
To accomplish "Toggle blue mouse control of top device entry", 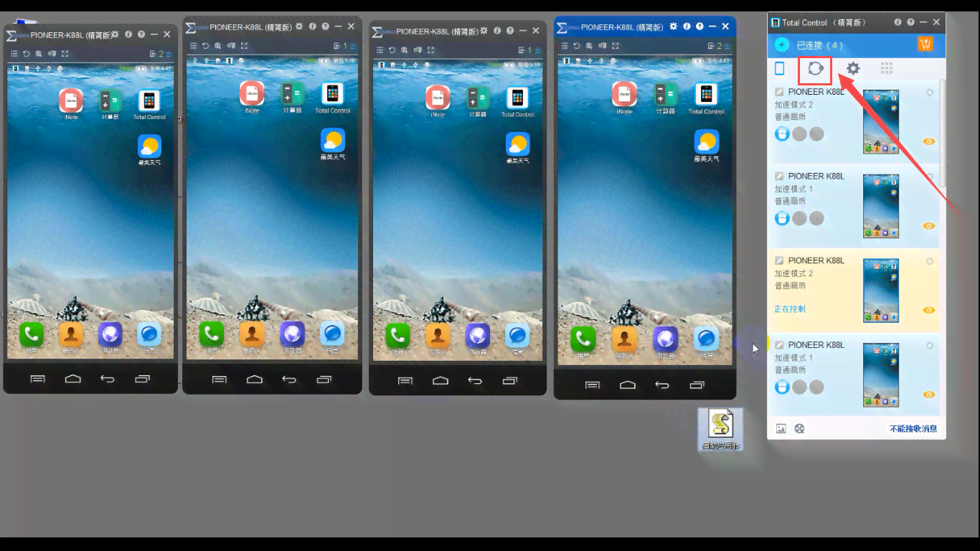I will 782,134.
